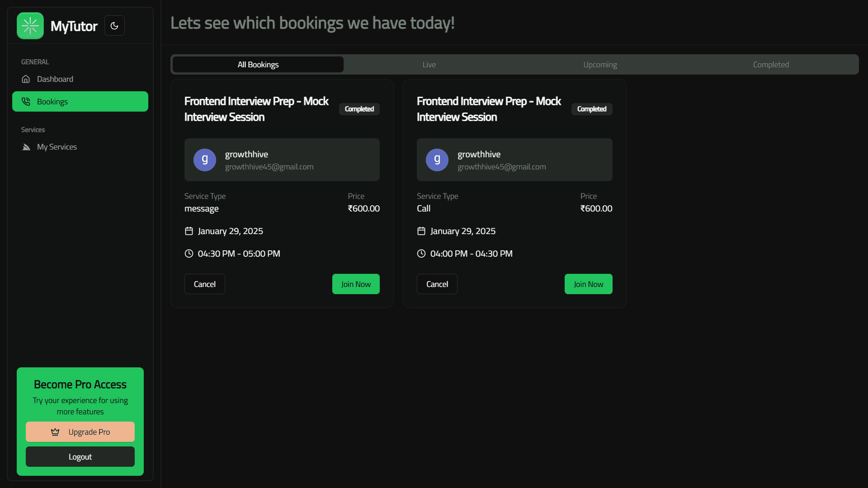Join Now for the Call booking

click(x=589, y=284)
